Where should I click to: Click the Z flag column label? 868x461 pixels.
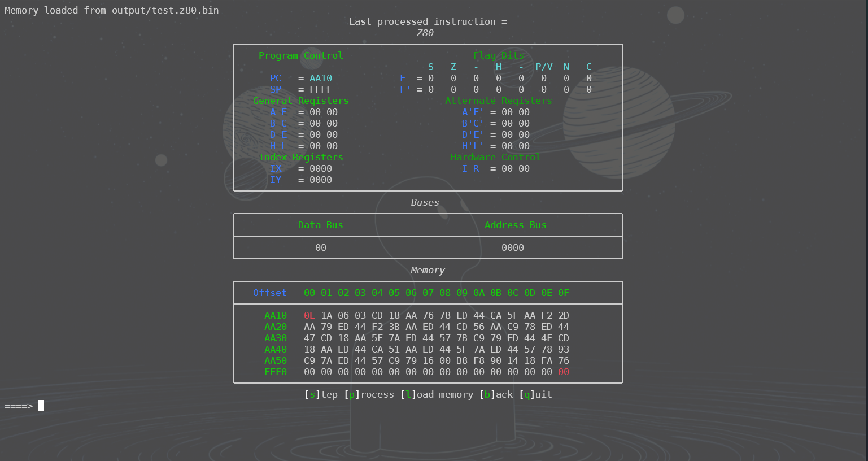453,67
